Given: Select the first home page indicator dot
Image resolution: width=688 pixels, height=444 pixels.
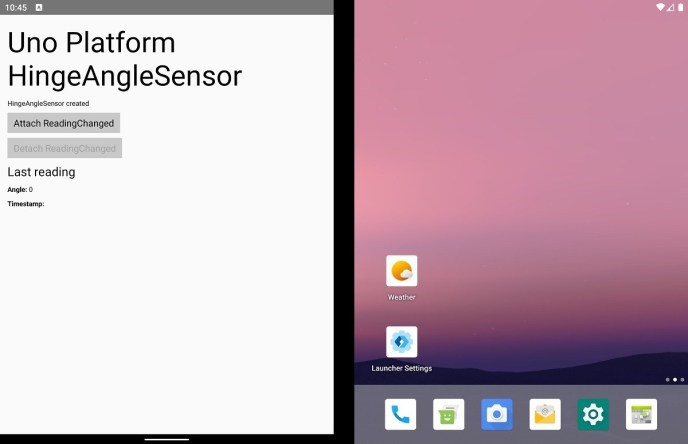Looking at the screenshot, I should [667, 380].
